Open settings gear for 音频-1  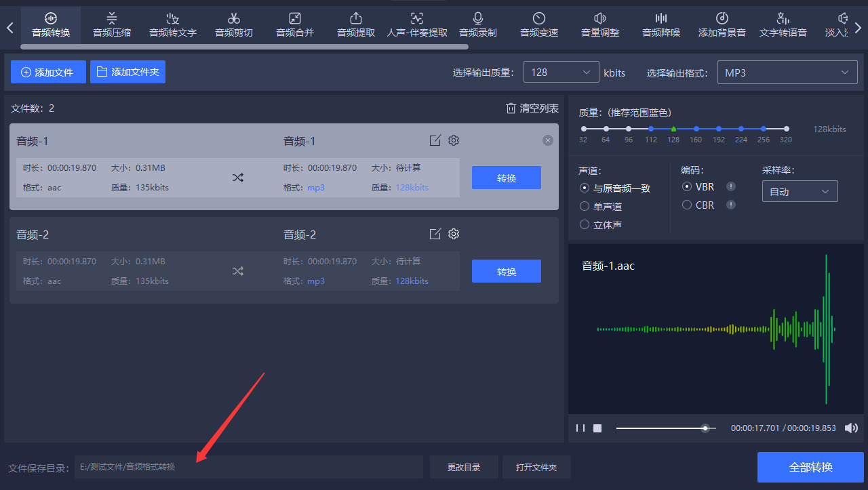coord(454,140)
